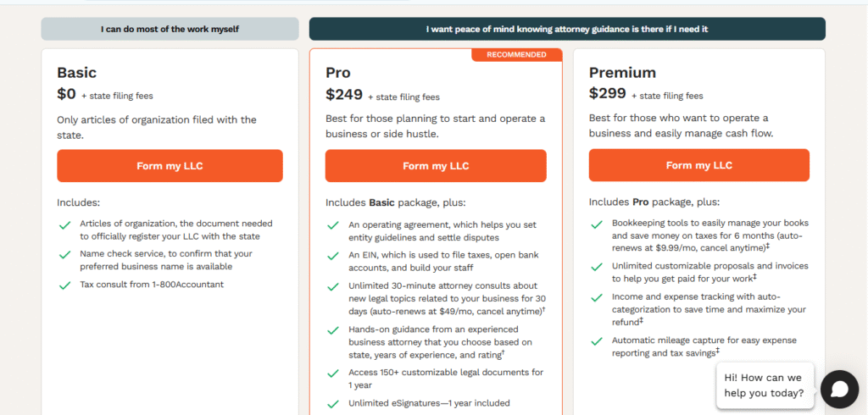The height and width of the screenshot is (415, 868).
Task: Click checkmark next to Bookkeeping tools feature
Action: click(x=597, y=224)
